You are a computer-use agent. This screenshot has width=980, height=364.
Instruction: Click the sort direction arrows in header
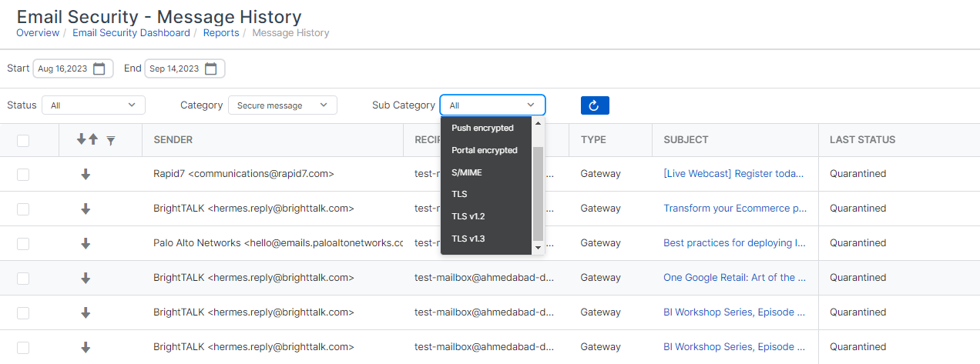click(87, 139)
